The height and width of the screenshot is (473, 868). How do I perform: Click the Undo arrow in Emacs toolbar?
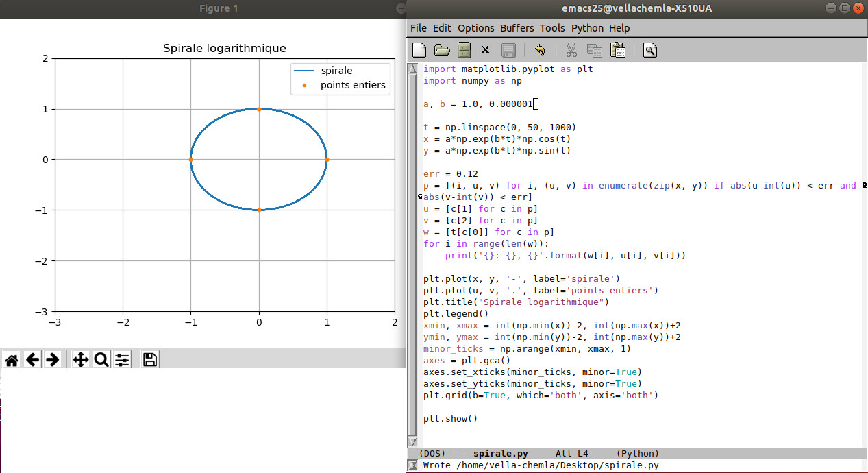540,50
